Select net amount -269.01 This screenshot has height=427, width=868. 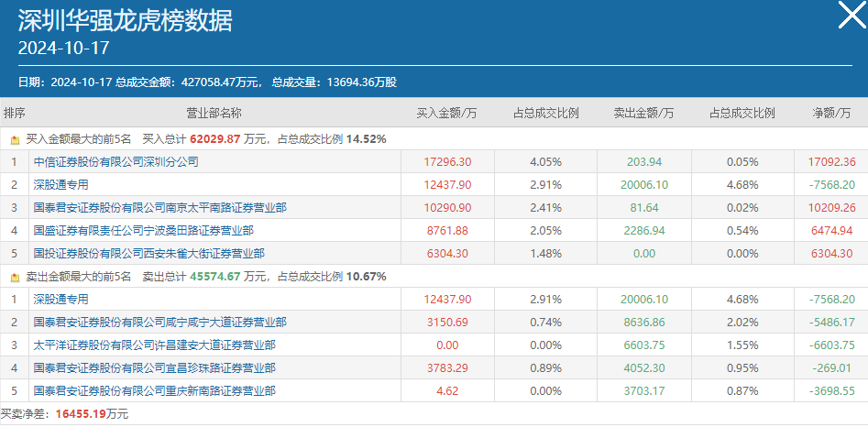(831, 368)
